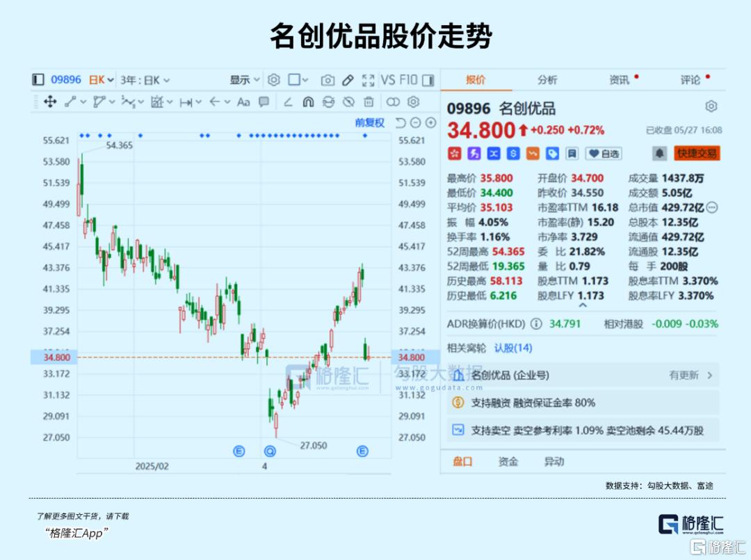Screen dimensions: 751x560
Task: Open the layout square dropdown
Action: coord(298,80)
